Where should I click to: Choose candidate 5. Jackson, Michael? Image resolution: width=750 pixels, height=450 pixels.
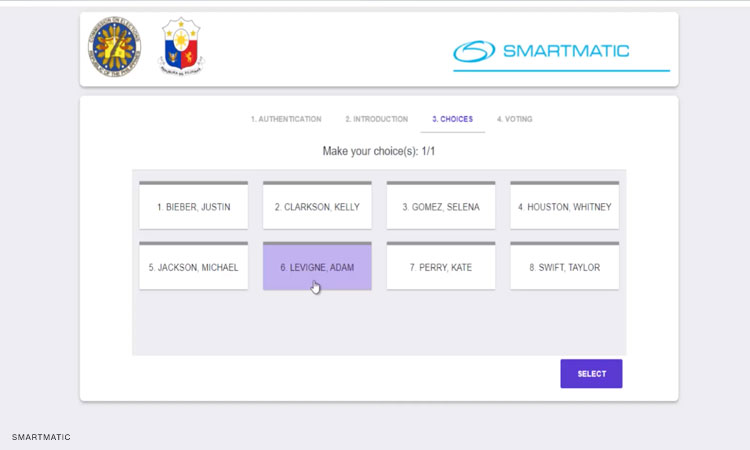(x=193, y=267)
